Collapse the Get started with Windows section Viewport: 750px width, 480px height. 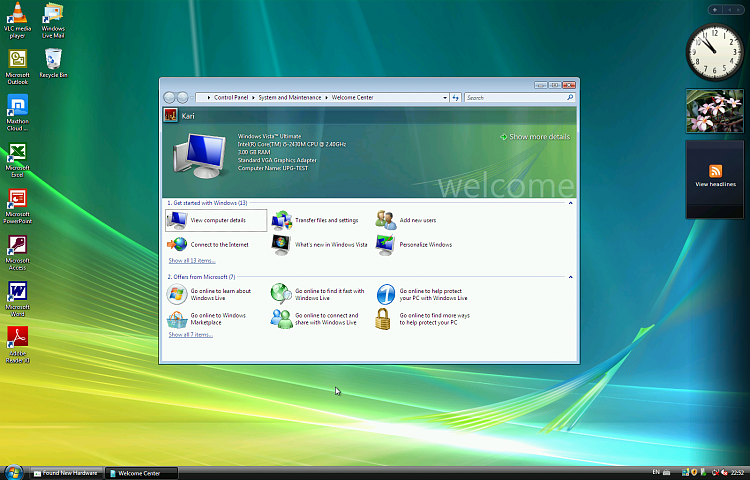coord(570,203)
